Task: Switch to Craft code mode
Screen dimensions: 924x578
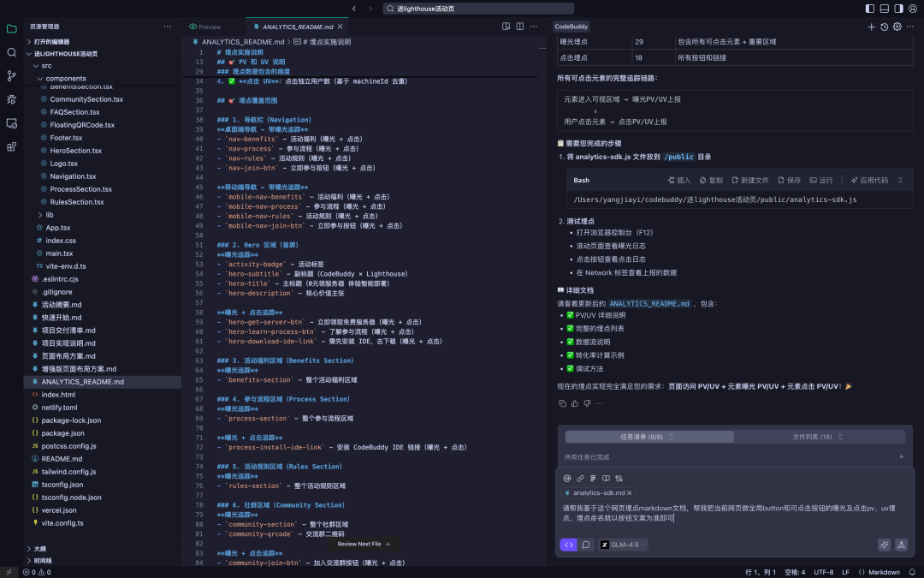Action: [x=568, y=545]
